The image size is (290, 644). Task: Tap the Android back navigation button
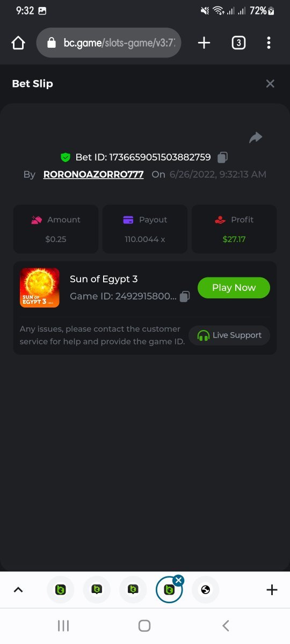tap(226, 625)
